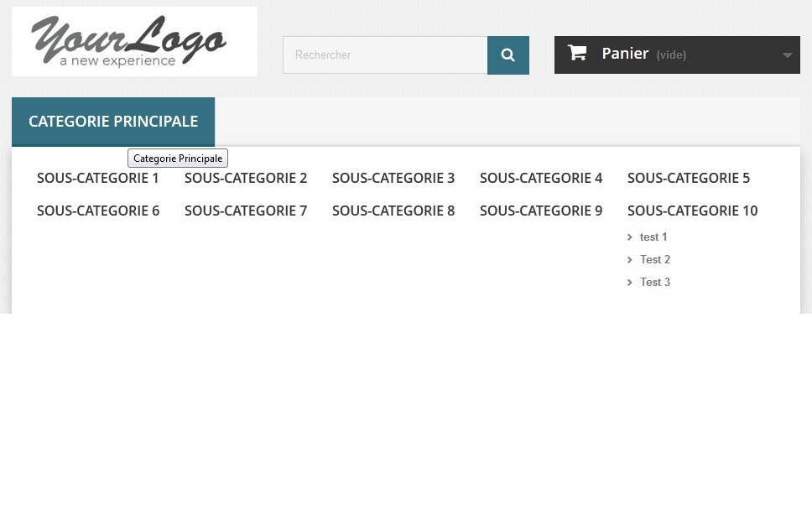Viewport: 812px width, 515px height.
Task: Click the magnifying glass search button
Action: (508, 55)
